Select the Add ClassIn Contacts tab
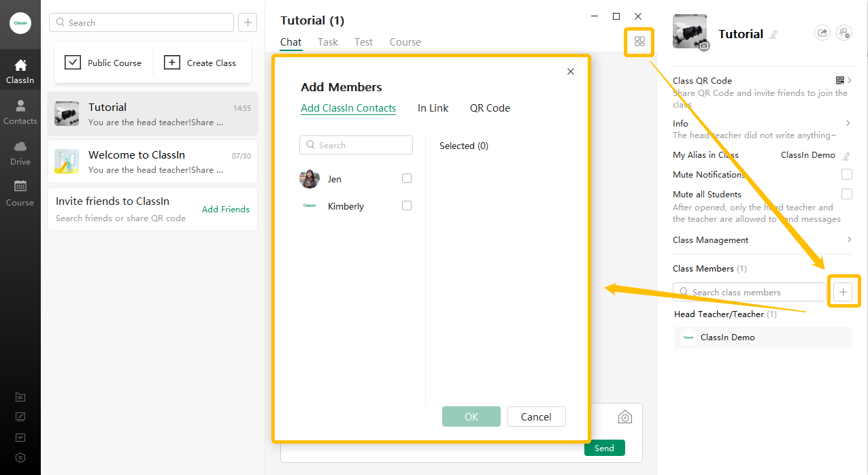The image size is (868, 475). (348, 108)
